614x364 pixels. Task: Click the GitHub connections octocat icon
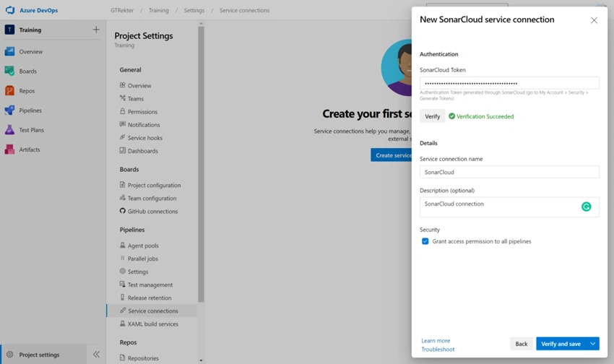click(123, 211)
